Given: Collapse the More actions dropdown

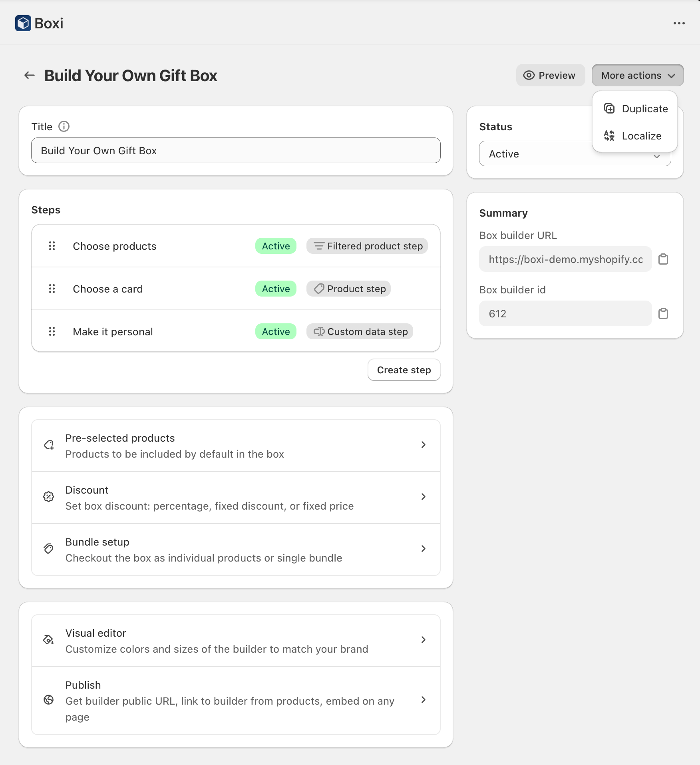Looking at the screenshot, I should click(x=637, y=75).
